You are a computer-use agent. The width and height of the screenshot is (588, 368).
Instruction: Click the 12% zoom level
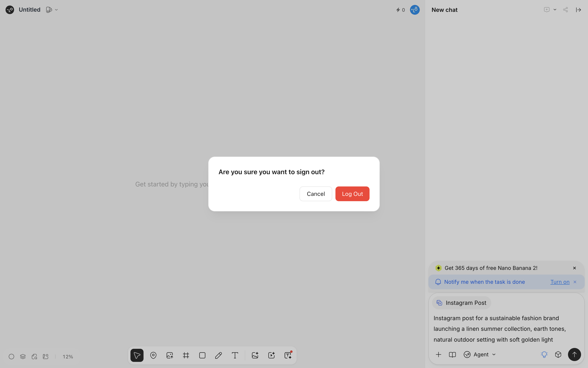pyautogui.click(x=68, y=357)
